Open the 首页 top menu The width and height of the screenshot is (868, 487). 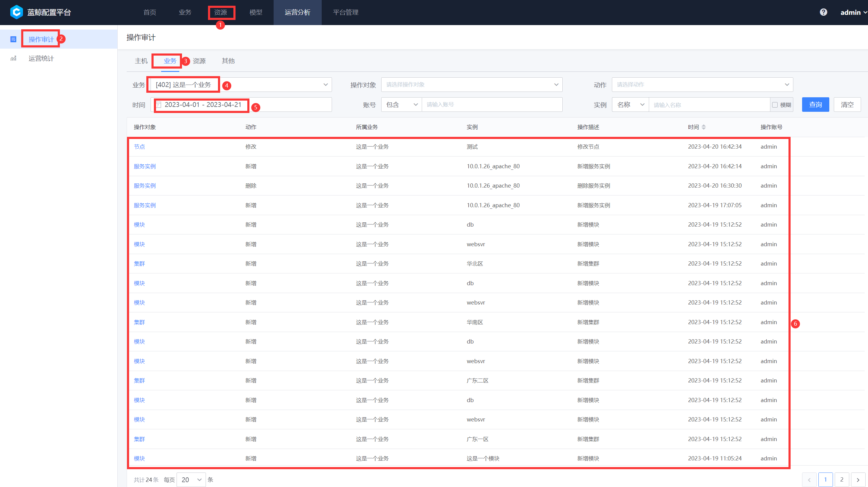click(x=150, y=12)
